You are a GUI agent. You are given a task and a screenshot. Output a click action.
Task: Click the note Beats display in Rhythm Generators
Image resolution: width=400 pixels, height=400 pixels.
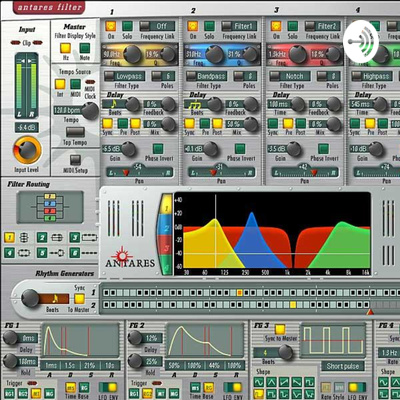[54, 298]
